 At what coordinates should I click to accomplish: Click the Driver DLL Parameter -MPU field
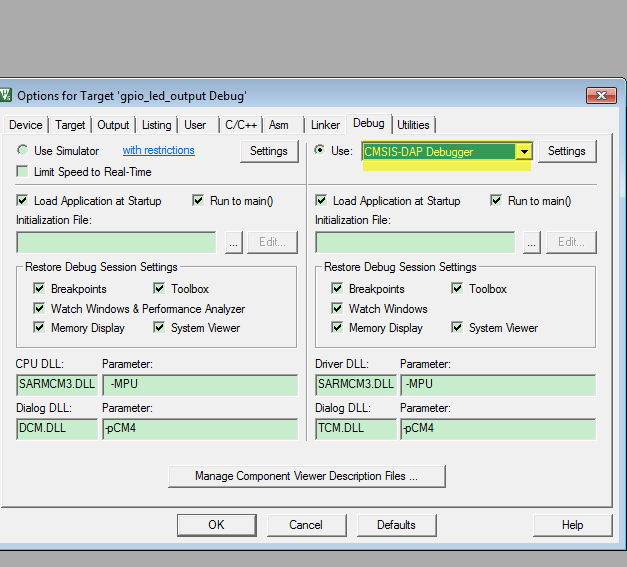coord(498,385)
